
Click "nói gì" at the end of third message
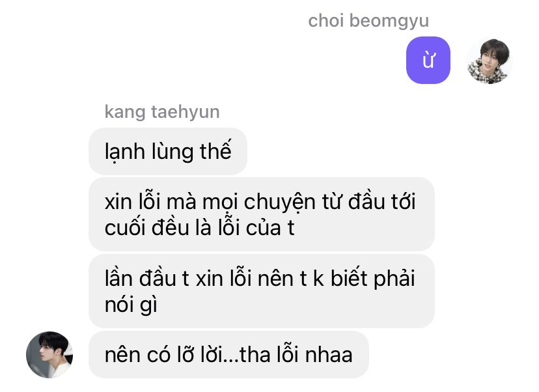pyautogui.click(x=131, y=305)
